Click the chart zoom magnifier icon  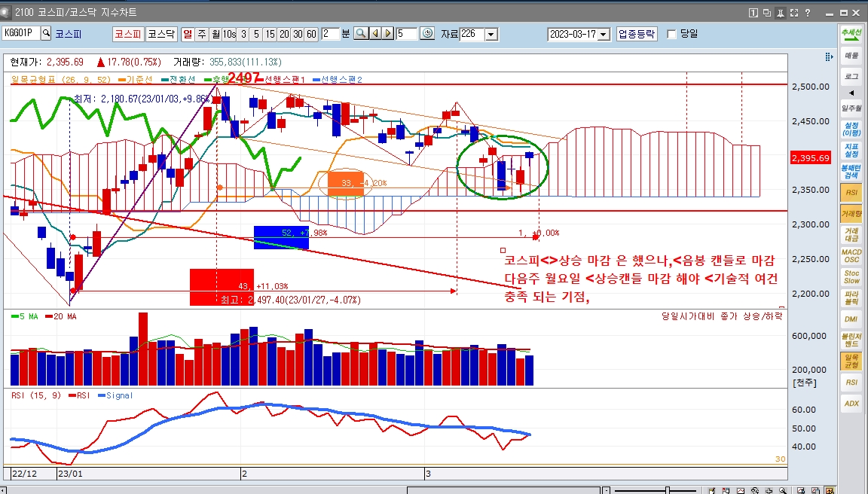361,33
